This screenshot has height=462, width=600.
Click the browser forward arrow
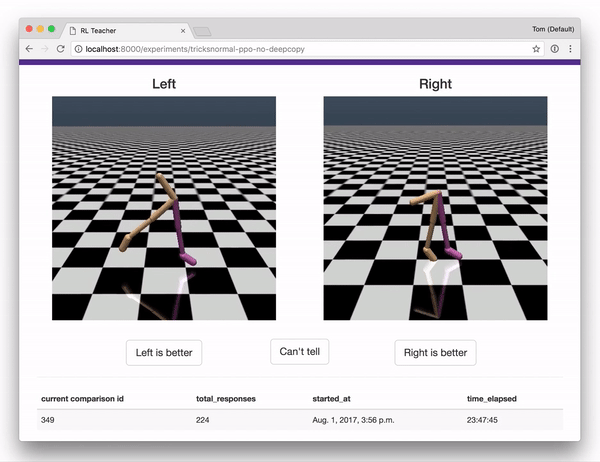point(45,49)
